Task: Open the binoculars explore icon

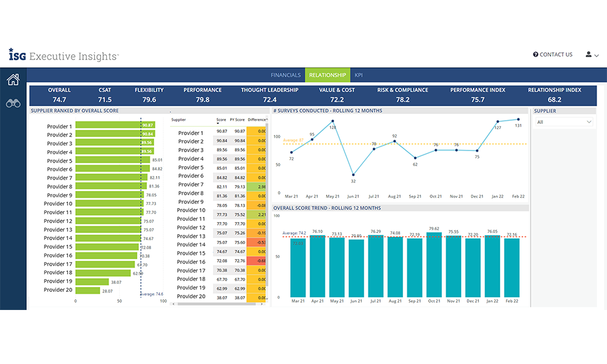Action: [13, 103]
